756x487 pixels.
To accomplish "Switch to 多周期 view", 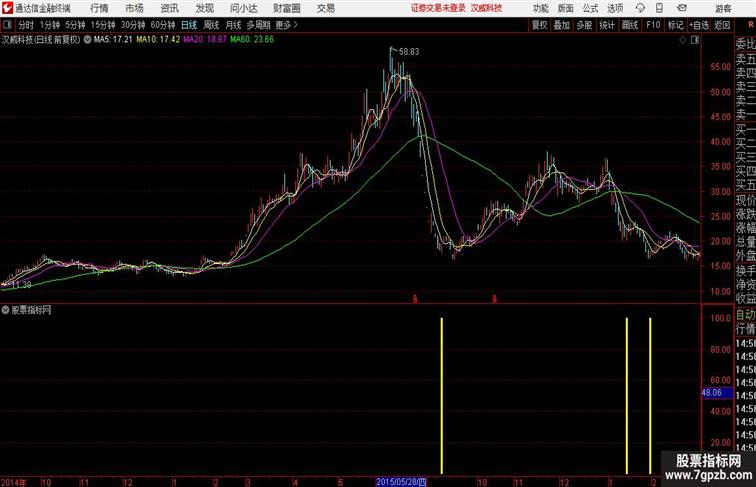I will pos(258,25).
